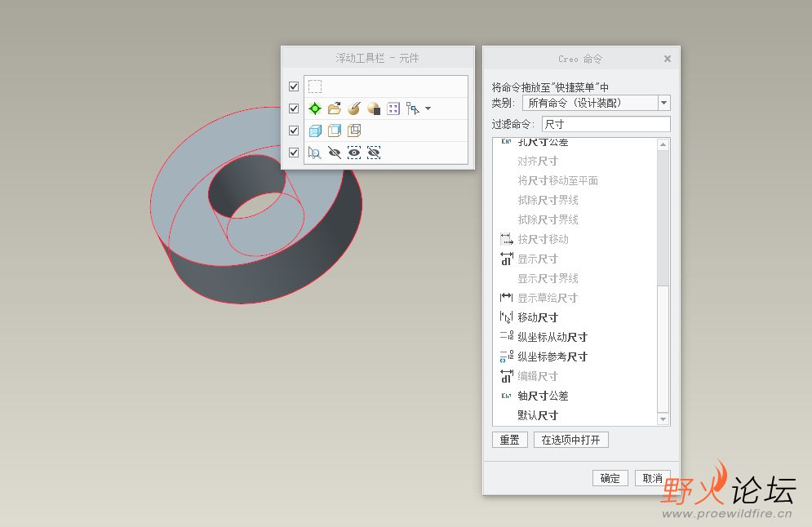Click the 重置 button
The image size is (812, 527).
[x=509, y=440]
